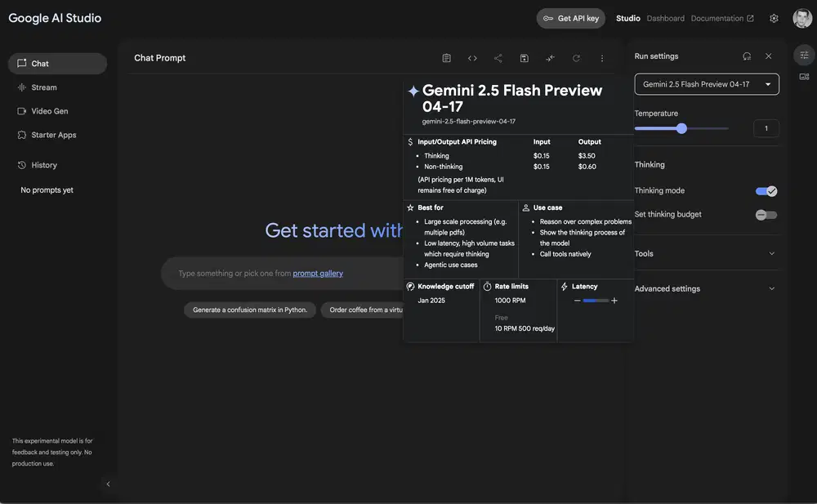Viewport: 817px width, 504px height.
Task: Click the pricing dollar icon
Action: click(410, 142)
